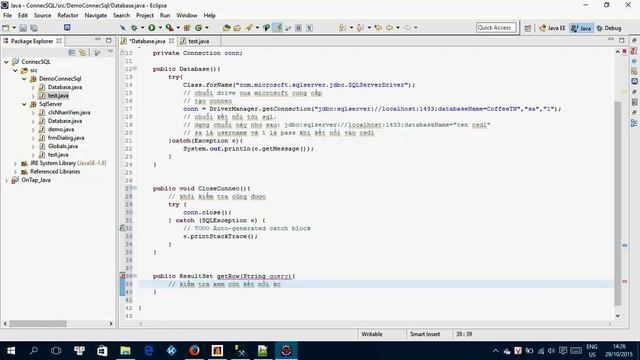Maximize the Package Explorer panel
Image resolution: width=640 pixels, height=360 pixels.
tap(109, 40)
